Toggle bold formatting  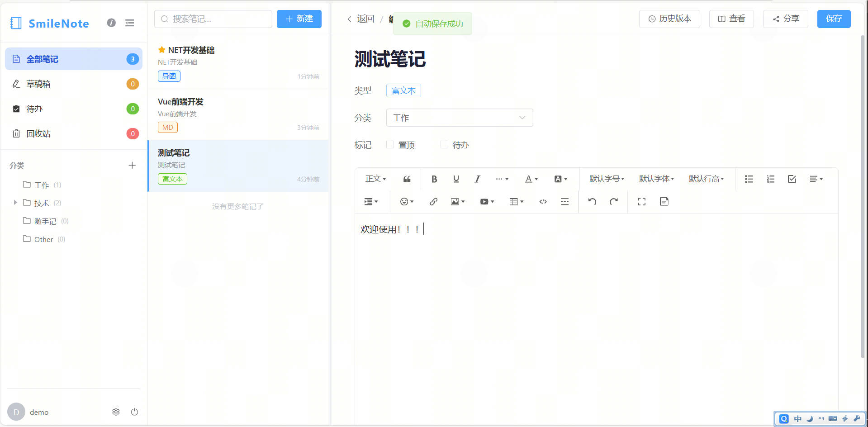pyautogui.click(x=434, y=179)
